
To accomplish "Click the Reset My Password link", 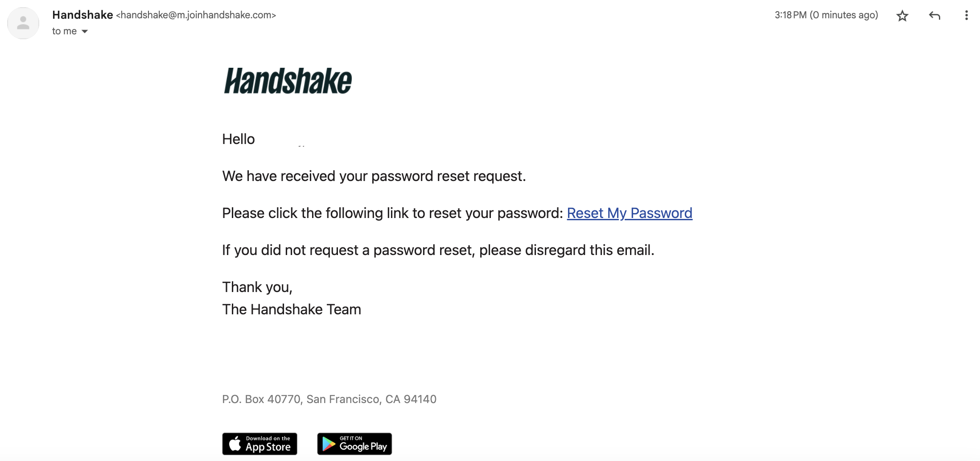I will (629, 213).
